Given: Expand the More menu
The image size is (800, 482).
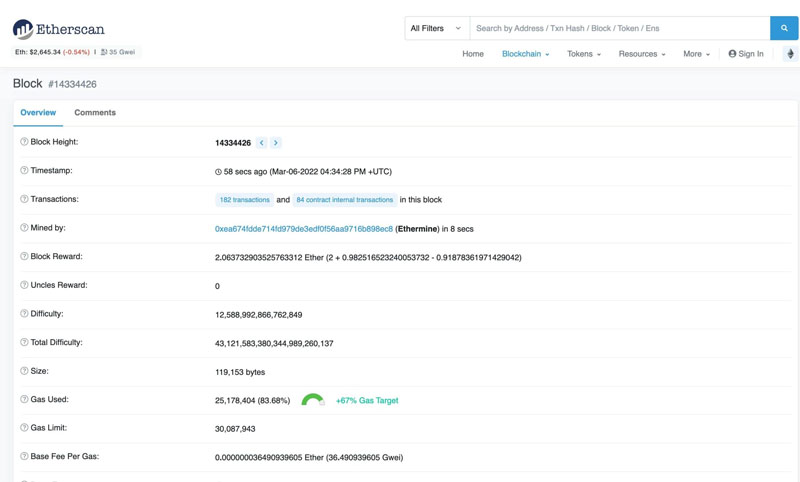Looking at the screenshot, I should [696, 54].
